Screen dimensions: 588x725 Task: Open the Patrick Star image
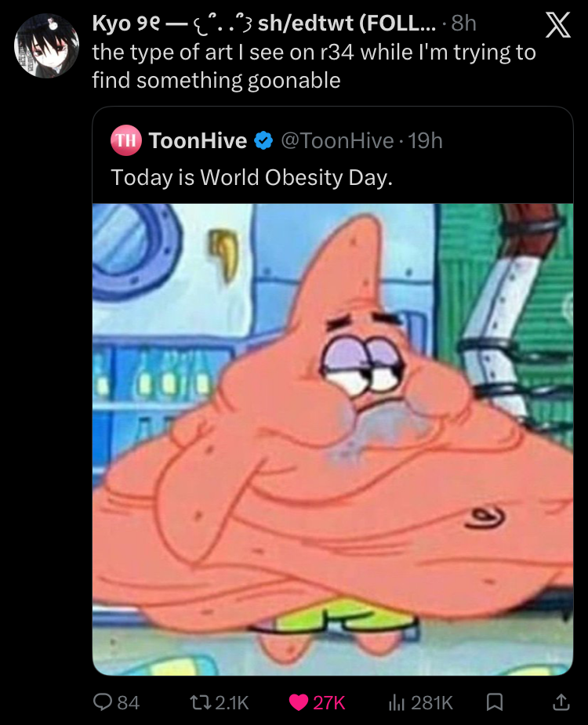pos(332,439)
